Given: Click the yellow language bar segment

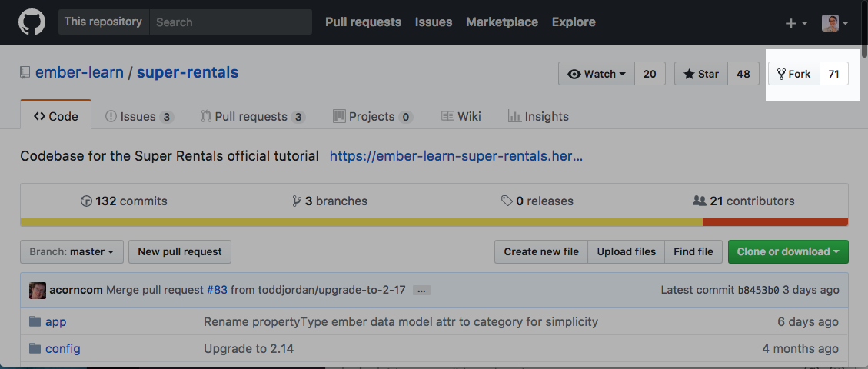Looking at the screenshot, I should tap(361, 222).
